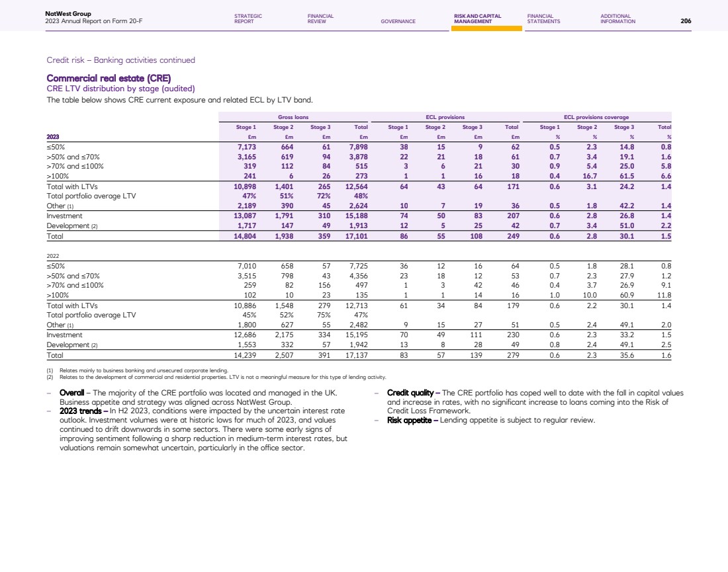Click the Total with LTVs row label for 2023
728x572 pixels.
(x=72, y=187)
